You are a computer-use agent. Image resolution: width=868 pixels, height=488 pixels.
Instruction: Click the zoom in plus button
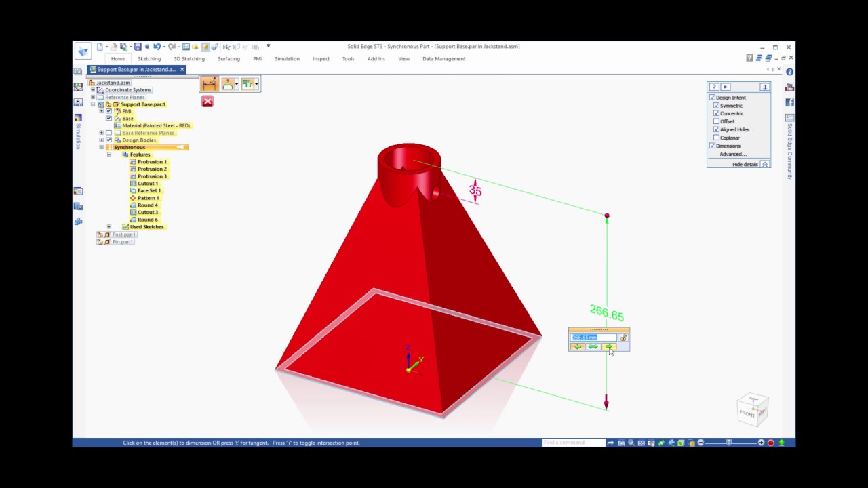pyautogui.click(x=761, y=443)
